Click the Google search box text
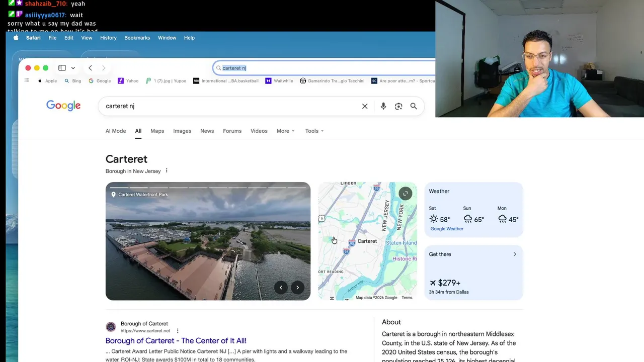 click(x=120, y=106)
